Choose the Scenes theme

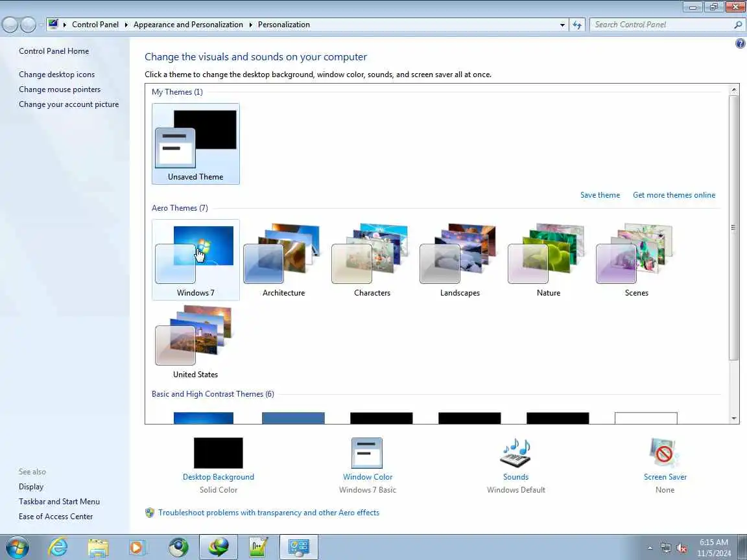(636, 259)
